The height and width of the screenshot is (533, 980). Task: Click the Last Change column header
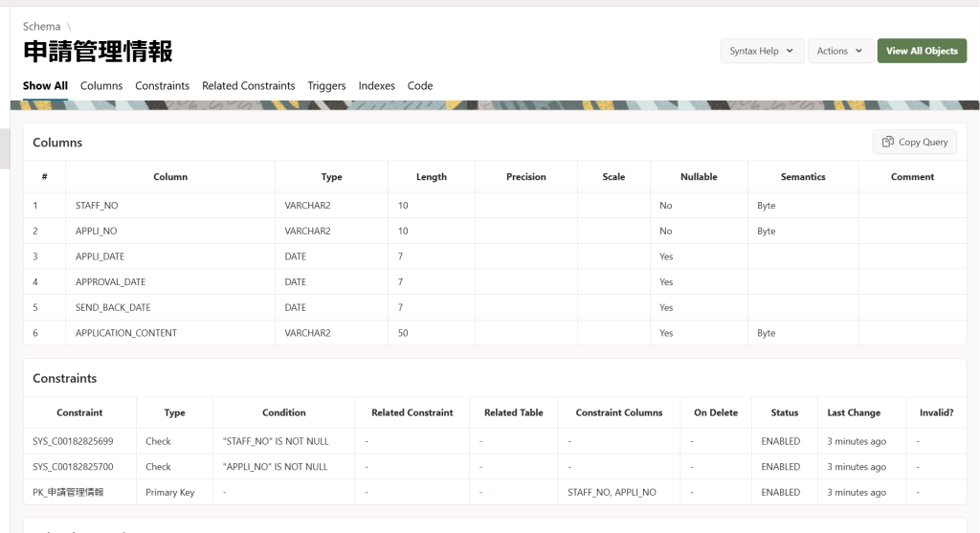854,412
